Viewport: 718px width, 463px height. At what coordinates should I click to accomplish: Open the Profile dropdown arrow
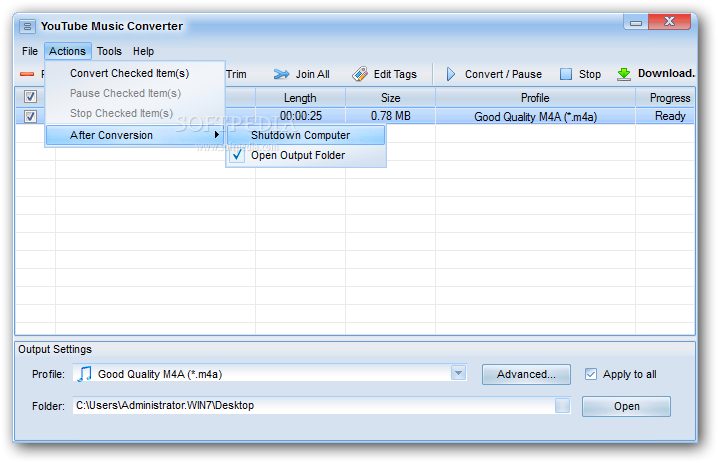[x=458, y=373]
